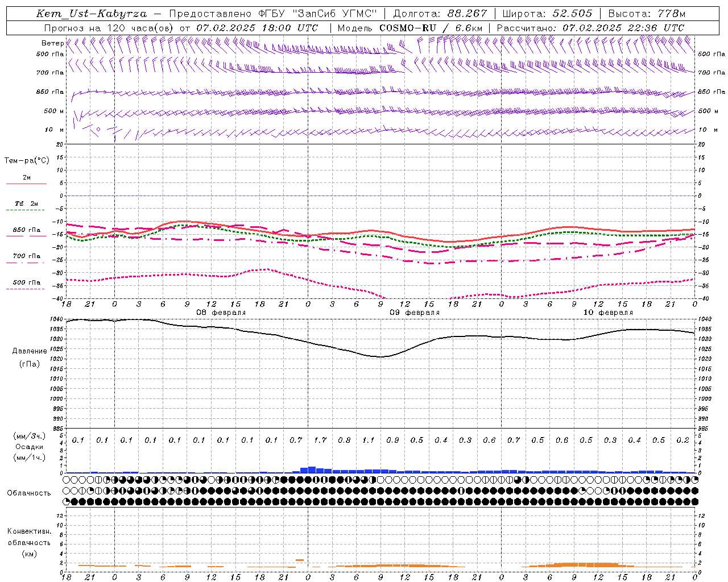Click the Модель COSMO-RU / 6.6км label

(410, 28)
